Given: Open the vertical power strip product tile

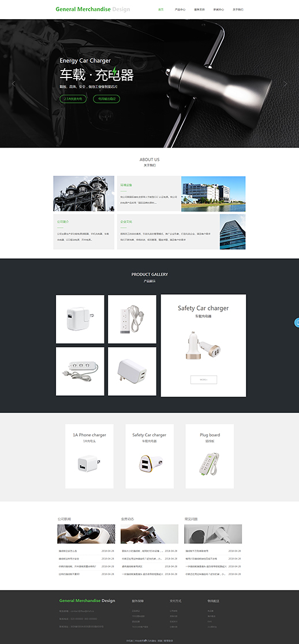Looking at the screenshot, I should tap(132, 319).
